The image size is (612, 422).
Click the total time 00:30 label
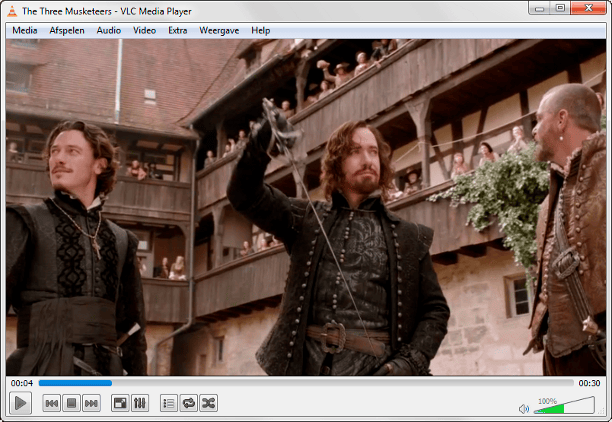(x=589, y=383)
